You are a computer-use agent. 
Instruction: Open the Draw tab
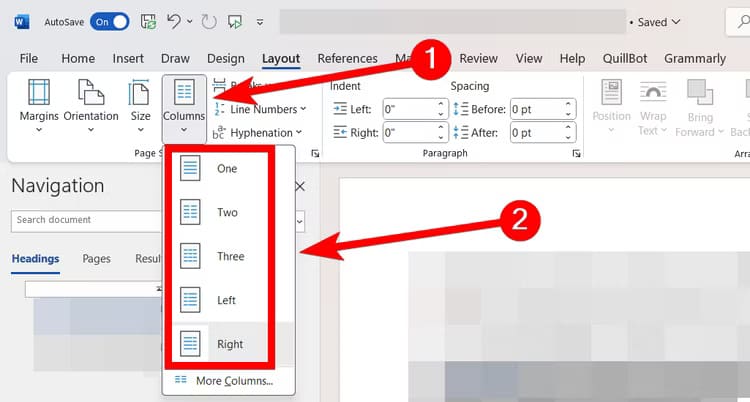(175, 58)
